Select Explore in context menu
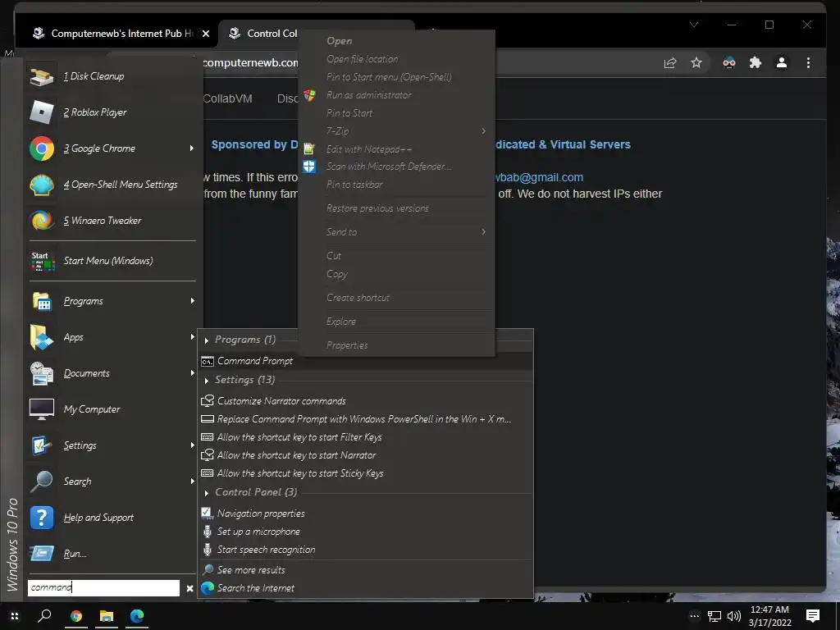The width and height of the screenshot is (840, 630). (396, 322)
